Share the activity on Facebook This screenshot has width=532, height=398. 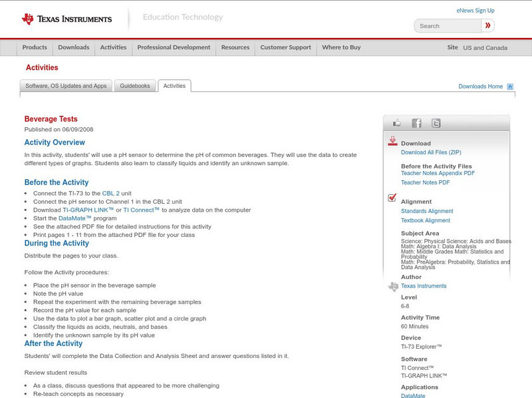[x=416, y=123]
